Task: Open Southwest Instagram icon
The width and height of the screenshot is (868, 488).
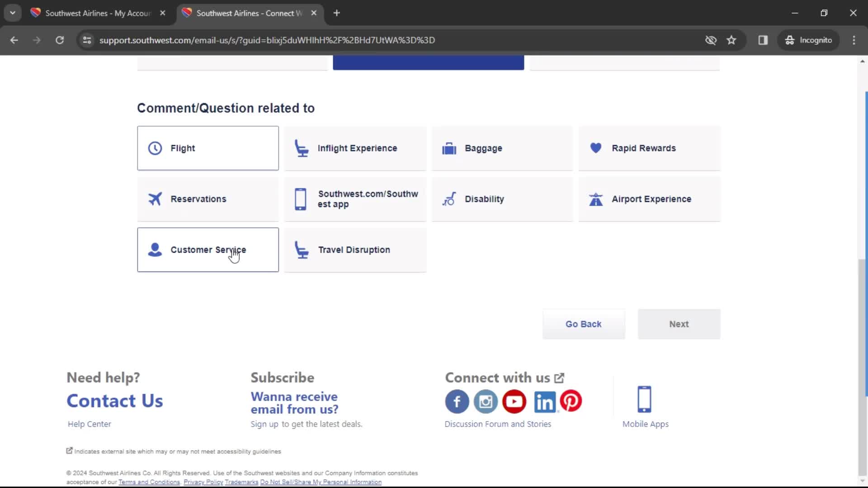Action: click(486, 401)
